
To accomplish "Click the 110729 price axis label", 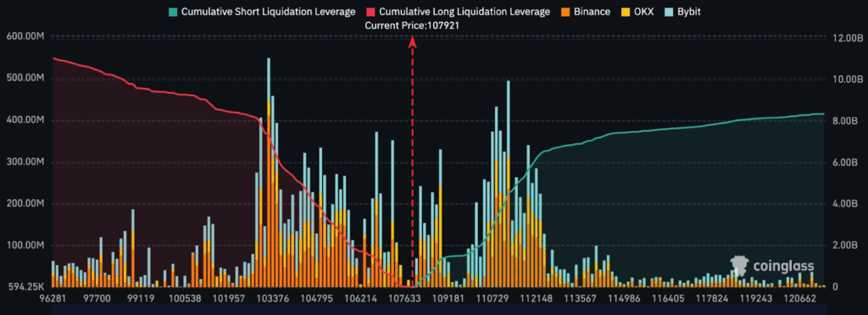I will pyautogui.click(x=492, y=298).
